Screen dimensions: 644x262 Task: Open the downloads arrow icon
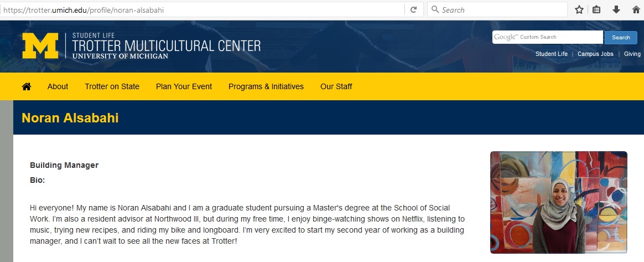[616, 10]
